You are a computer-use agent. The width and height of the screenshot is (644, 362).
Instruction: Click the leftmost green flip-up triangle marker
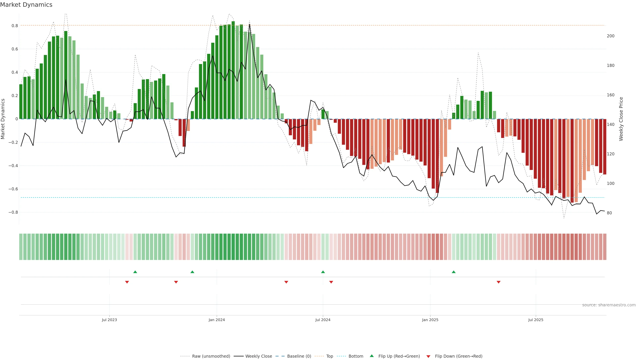[x=135, y=272]
